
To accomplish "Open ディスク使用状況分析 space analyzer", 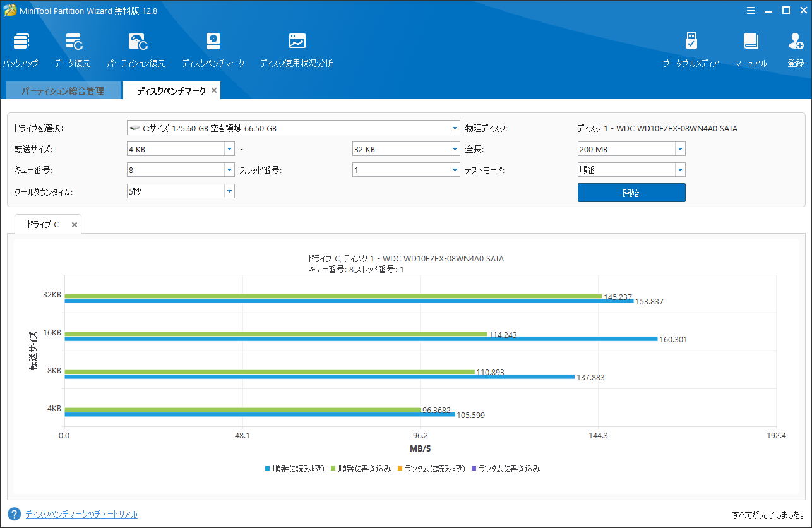I will click(x=297, y=50).
